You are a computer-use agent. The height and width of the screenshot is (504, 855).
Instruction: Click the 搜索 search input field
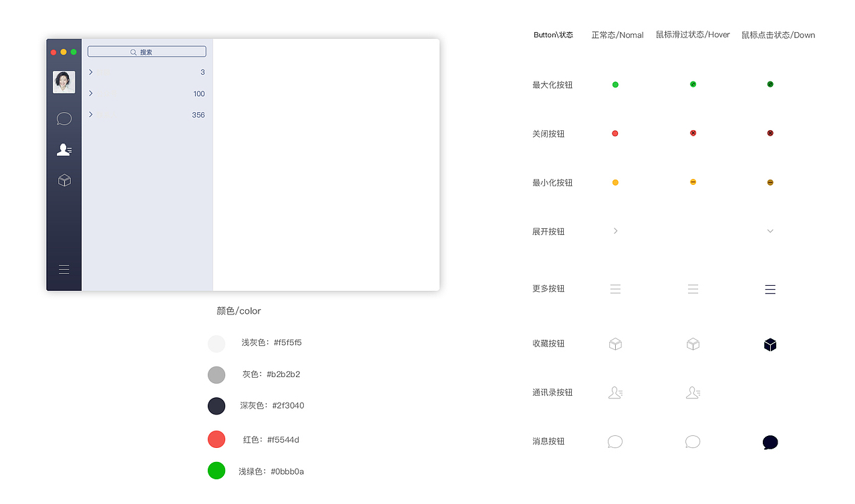click(x=146, y=51)
